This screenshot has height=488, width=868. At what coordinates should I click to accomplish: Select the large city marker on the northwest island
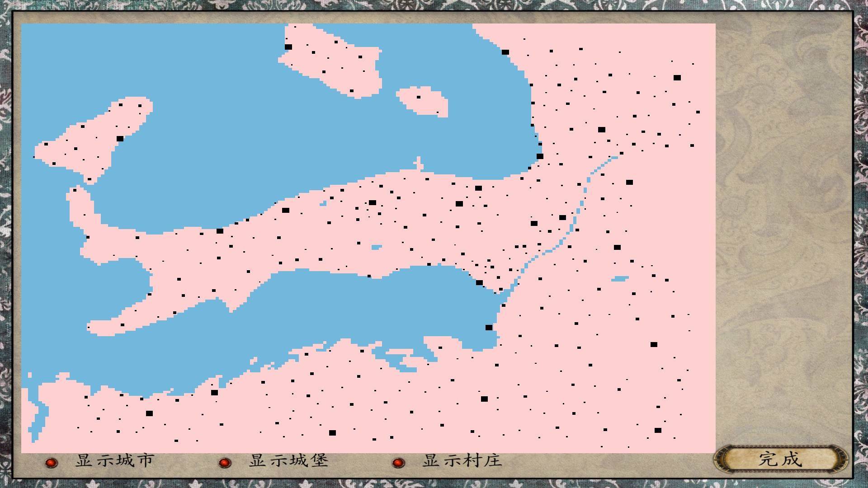coord(120,138)
